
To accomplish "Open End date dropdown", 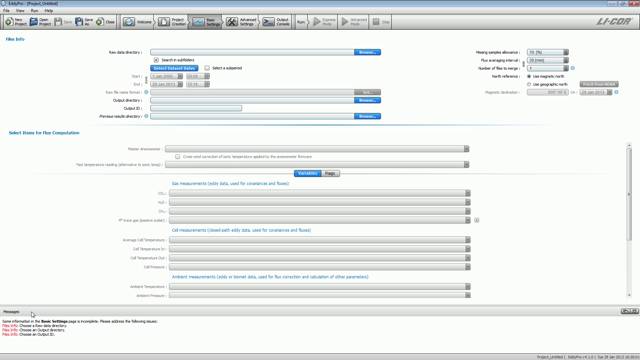I will tap(180, 84).
